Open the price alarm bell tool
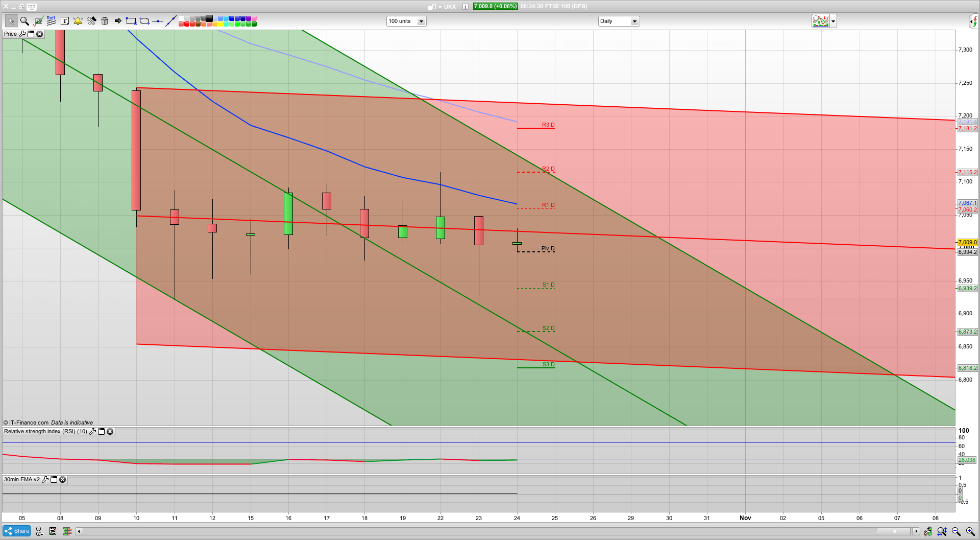 pos(78,21)
